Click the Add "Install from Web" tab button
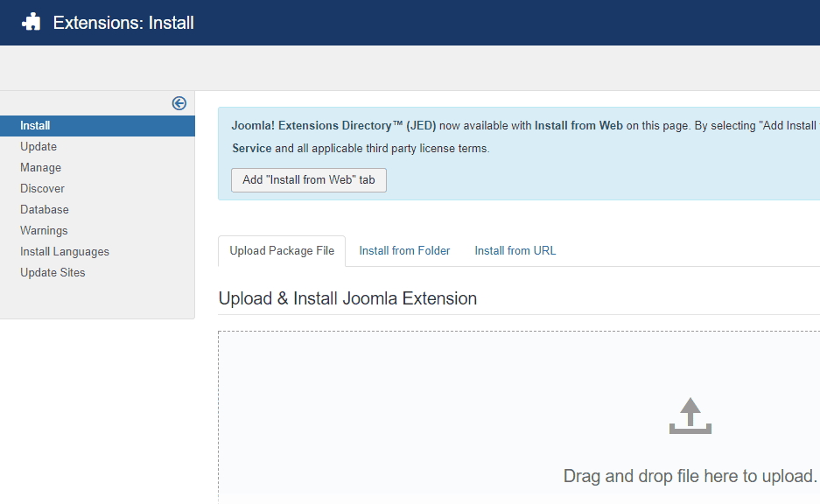The width and height of the screenshot is (820, 504). click(x=308, y=180)
